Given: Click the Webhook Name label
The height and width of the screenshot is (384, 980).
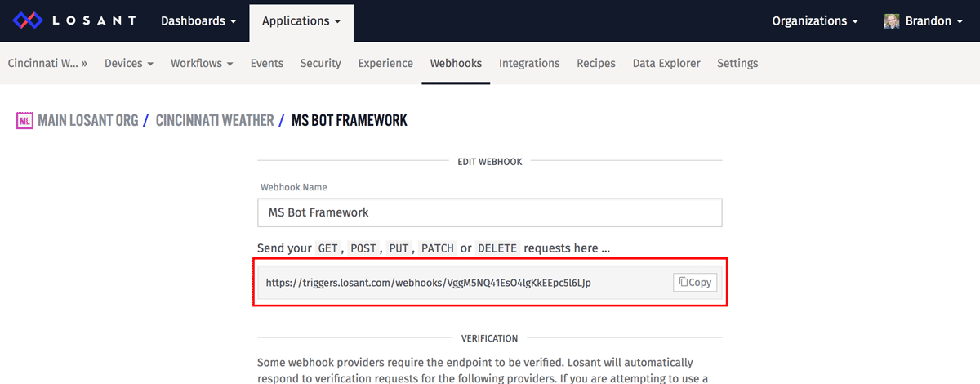Looking at the screenshot, I should 294,187.
